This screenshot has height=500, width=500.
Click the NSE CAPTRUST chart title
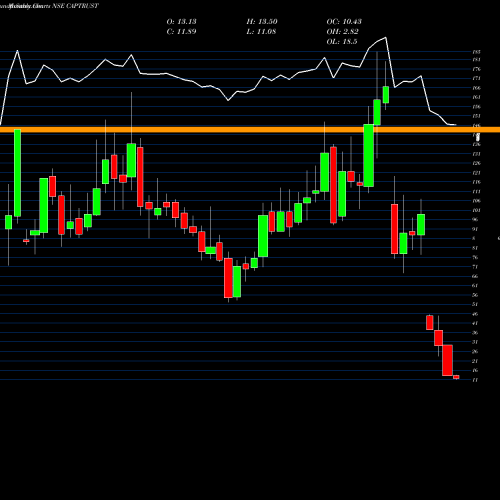(x=75, y=6)
